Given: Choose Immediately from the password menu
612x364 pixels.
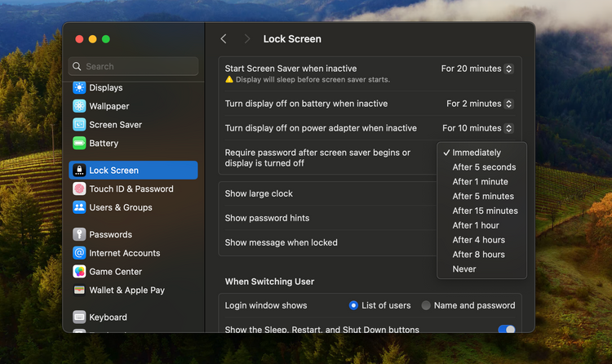Looking at the screenshot, I should (x=482, y=153).
